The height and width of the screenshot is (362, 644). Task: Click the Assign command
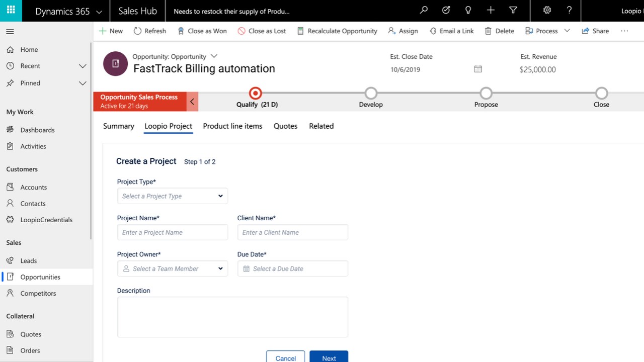403,31
